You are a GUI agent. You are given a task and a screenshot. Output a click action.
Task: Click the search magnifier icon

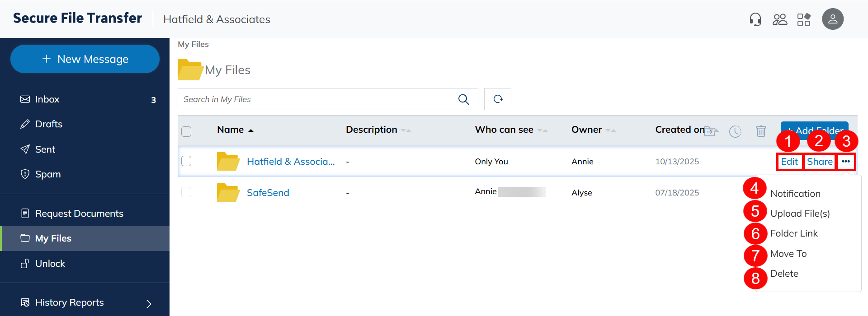(x=463, y=99)
